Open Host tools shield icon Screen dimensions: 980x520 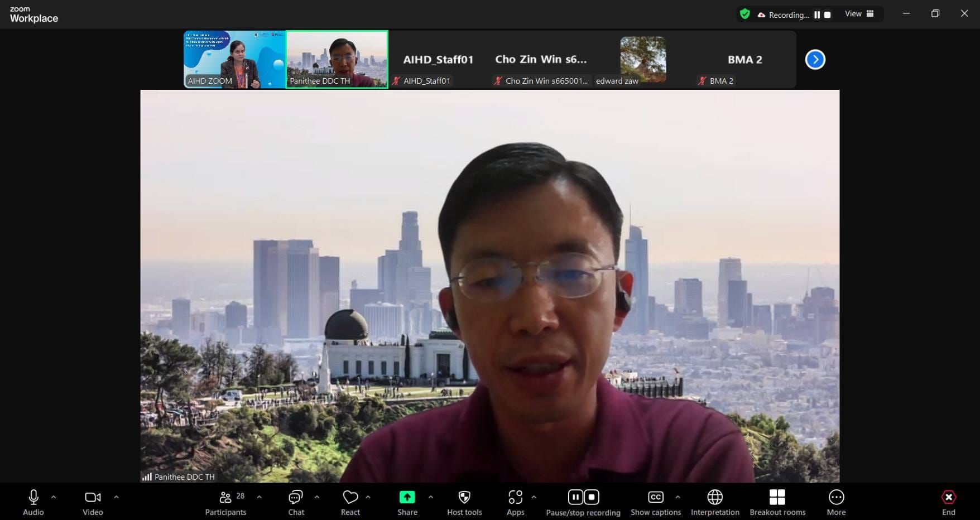point(464,503)
